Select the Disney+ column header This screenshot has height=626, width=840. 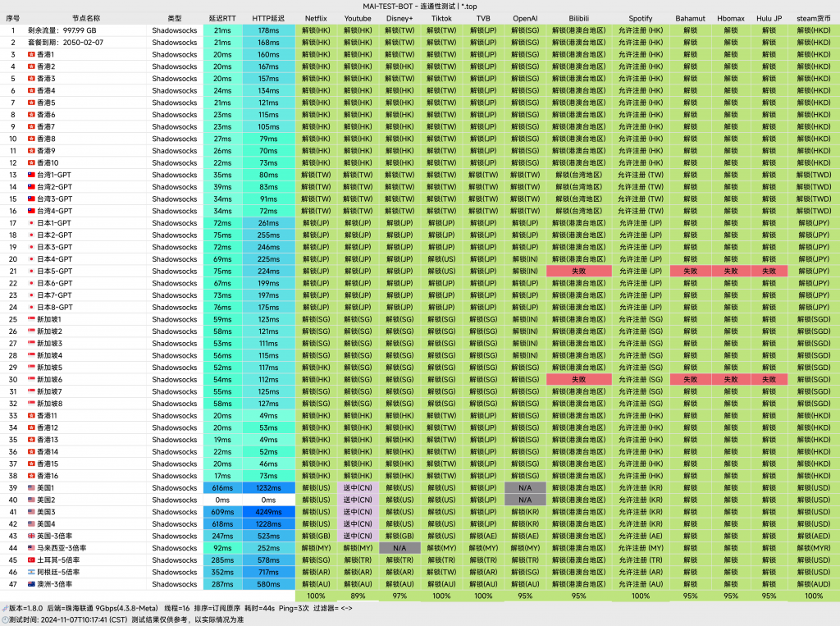pos(399,18)
